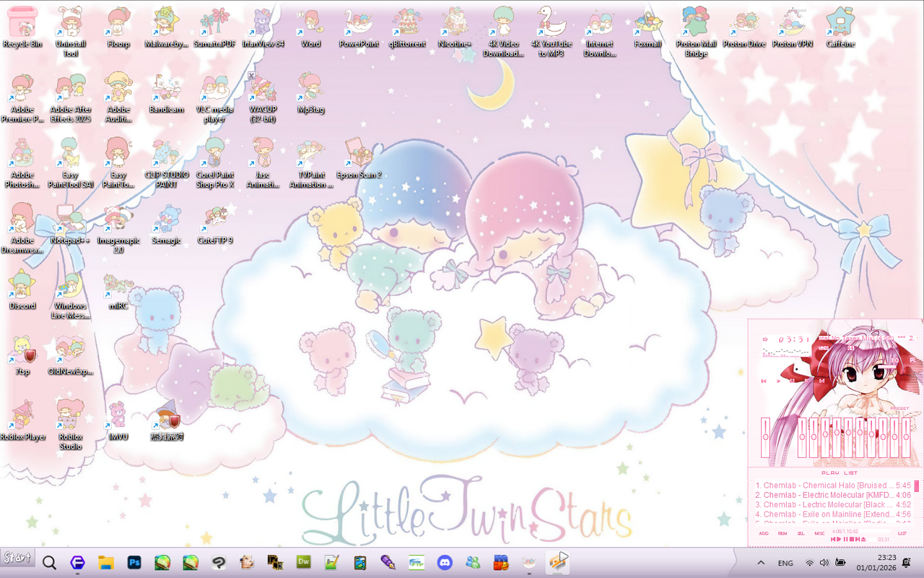Open the clock showing 23:23
Screen dimensions: 924x578
(876, 562)
